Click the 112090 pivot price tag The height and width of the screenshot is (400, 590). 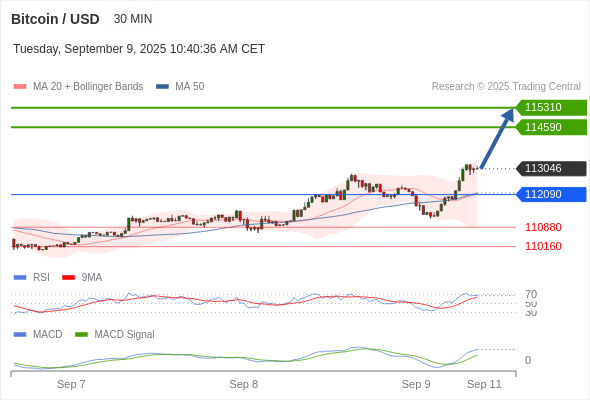coord(551,194)
